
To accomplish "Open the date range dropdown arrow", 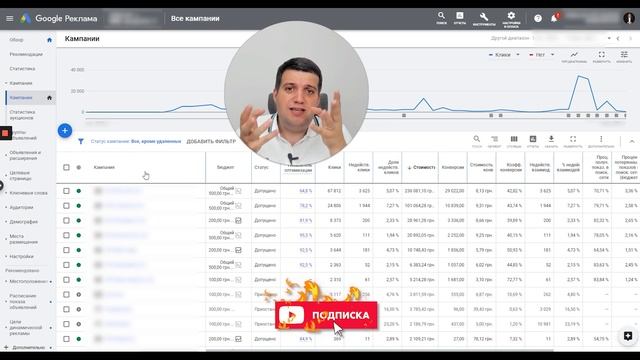I will (609, 38).
